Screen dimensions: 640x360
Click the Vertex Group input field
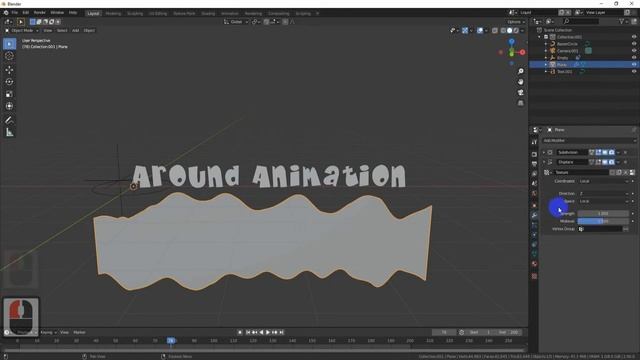pyautogui.click(x=600, y=229)
